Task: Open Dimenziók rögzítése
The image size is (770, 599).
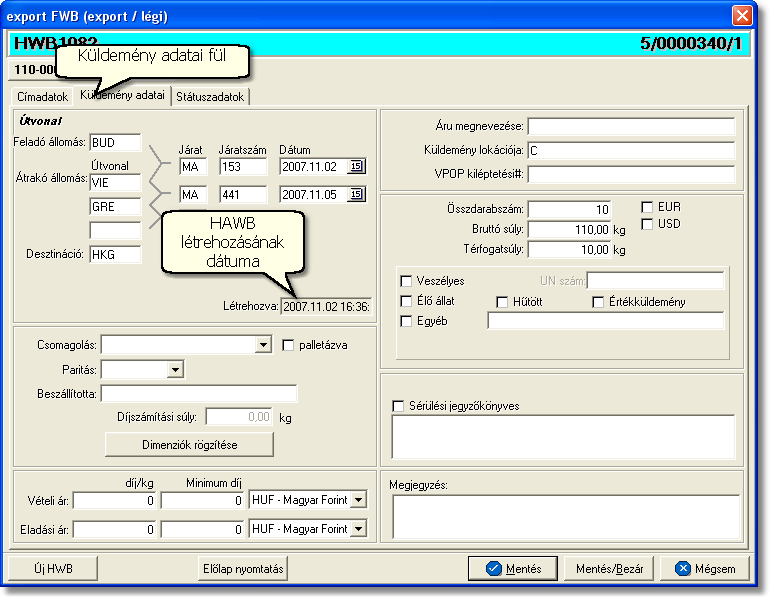Action: (x=190, y=445)
